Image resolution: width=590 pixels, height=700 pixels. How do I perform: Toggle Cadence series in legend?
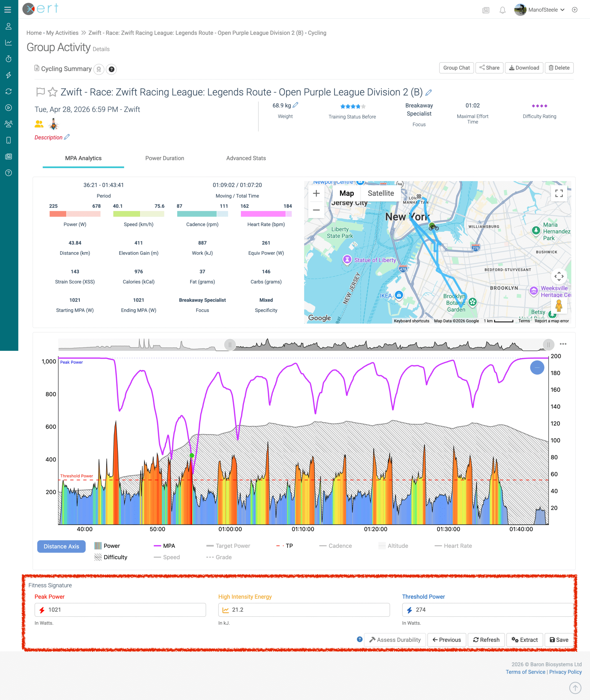click(x=335, y=546)
